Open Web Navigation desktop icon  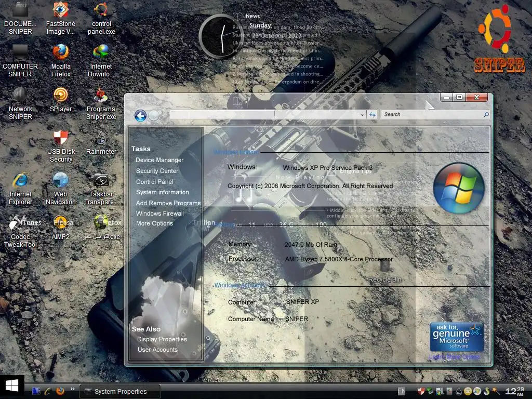click(61, 188)
